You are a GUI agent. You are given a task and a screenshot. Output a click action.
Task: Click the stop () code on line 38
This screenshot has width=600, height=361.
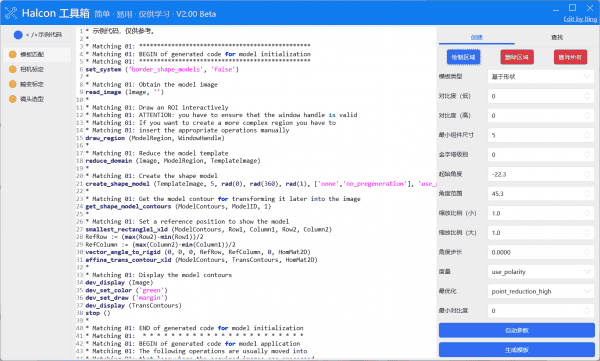(x=98, y=313)
